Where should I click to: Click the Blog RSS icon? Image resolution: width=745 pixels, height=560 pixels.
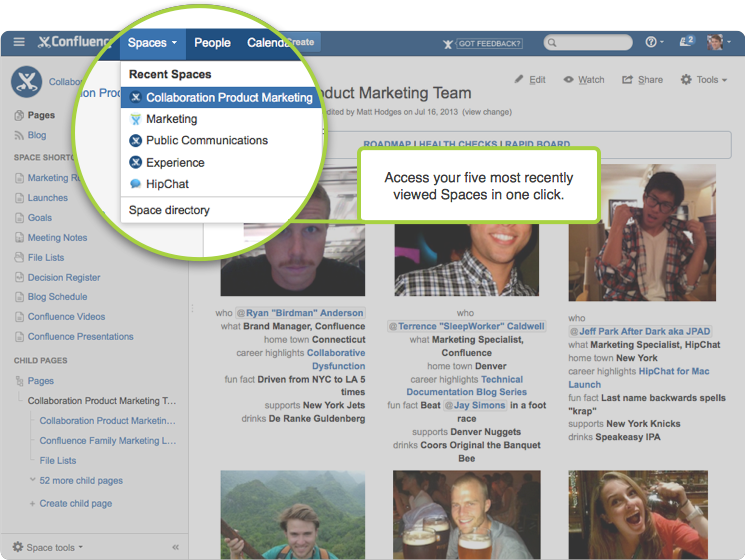pyautogui.click(x=19, y=135)
